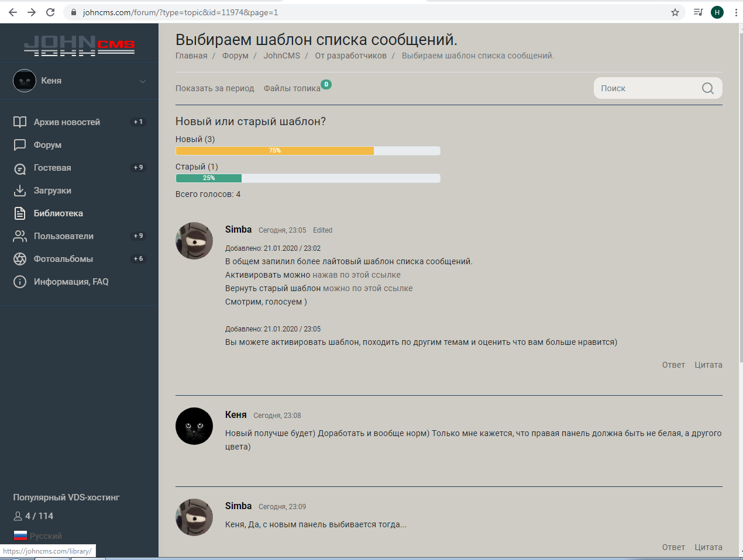Screen dimensions: 743x560
Task: Open Файлы топика tab
Action: click(292, 88)
